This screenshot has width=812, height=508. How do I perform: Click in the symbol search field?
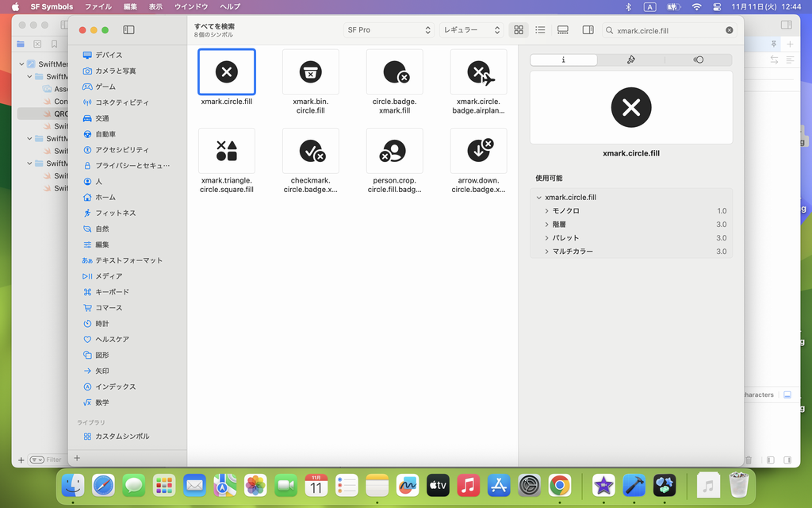(666, 30)
